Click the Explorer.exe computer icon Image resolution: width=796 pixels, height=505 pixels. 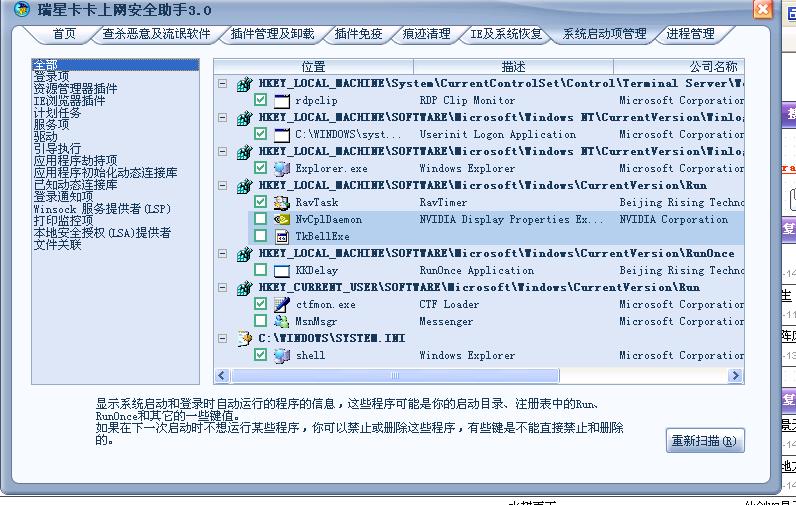[282, 169]
